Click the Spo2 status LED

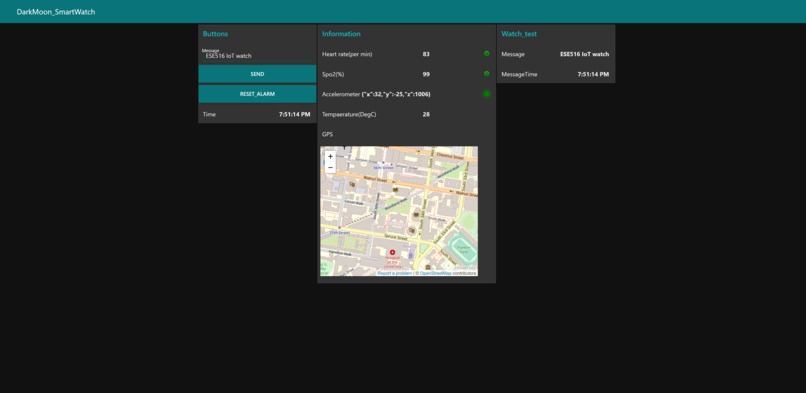click(x=486, y=74)
